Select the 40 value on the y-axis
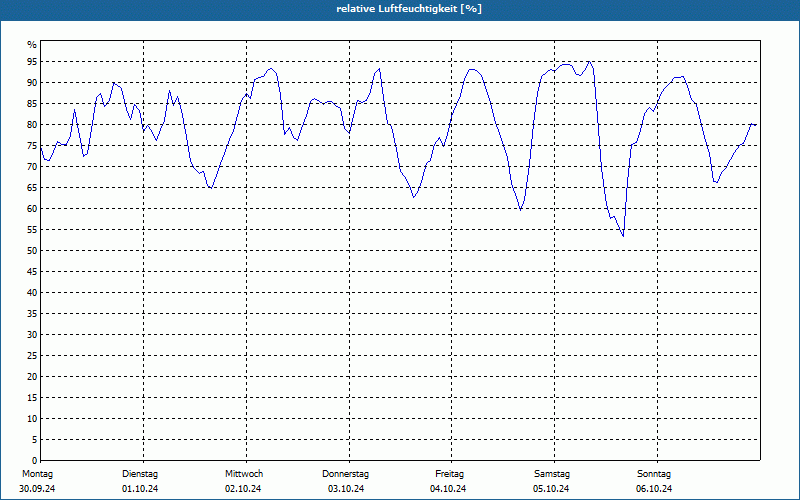 click(32, 292)
